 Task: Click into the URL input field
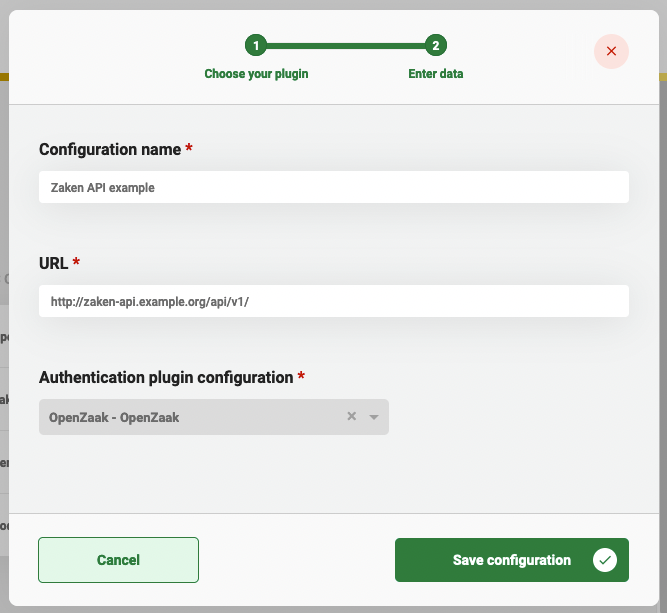[x=333, y=301]
